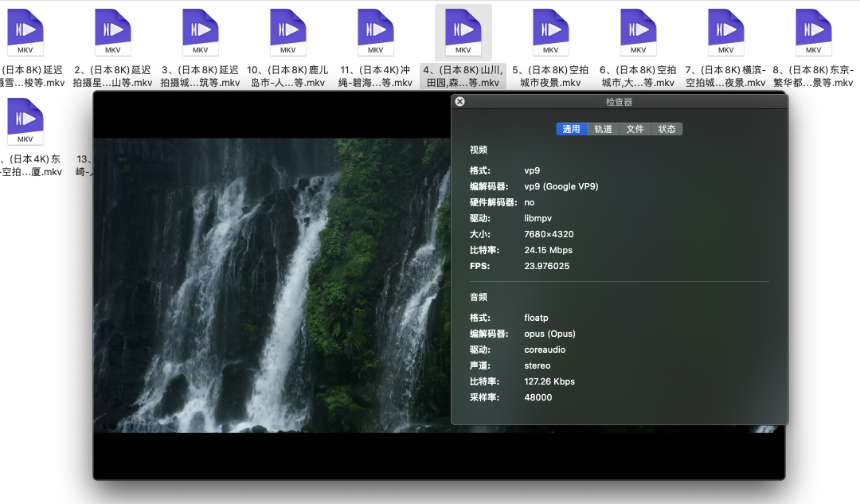Viewport: 860px width, 504px height.
Task: Switch to the 轨道 tab in inspector
Action: tap(604, 129)
